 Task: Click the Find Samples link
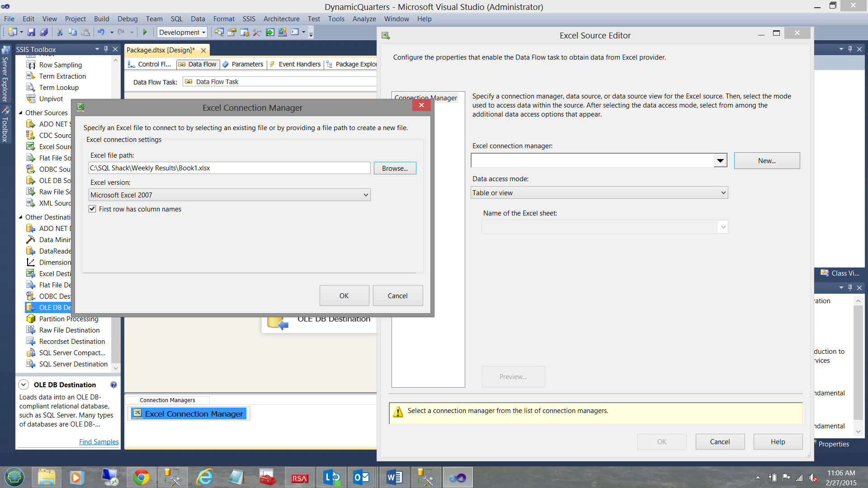click(99, 442)
